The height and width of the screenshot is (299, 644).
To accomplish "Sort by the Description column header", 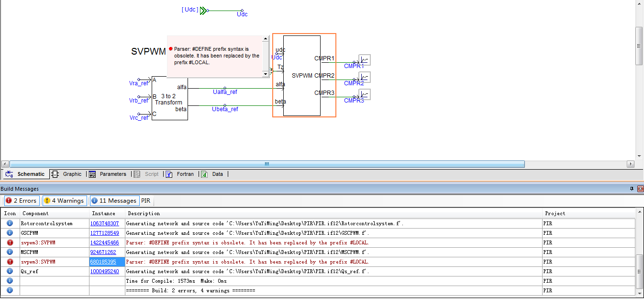I will (144, 213).
